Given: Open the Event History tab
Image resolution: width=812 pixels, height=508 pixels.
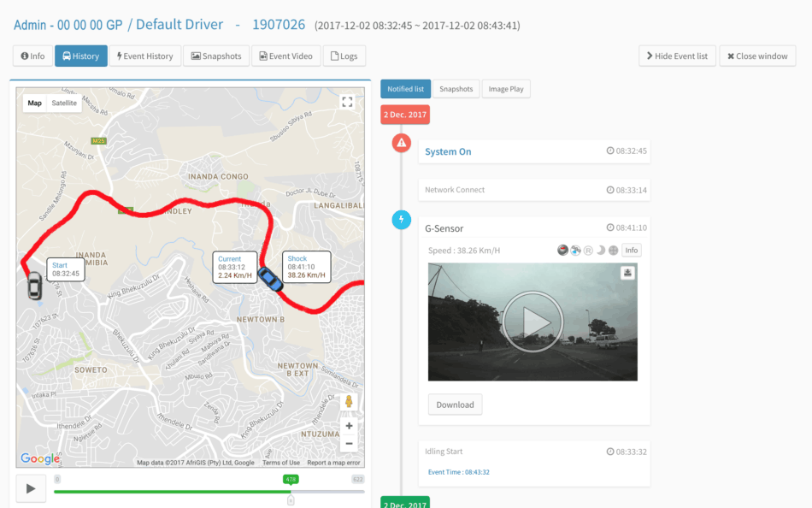Looking at the screenshot, I should pos(144,56).
